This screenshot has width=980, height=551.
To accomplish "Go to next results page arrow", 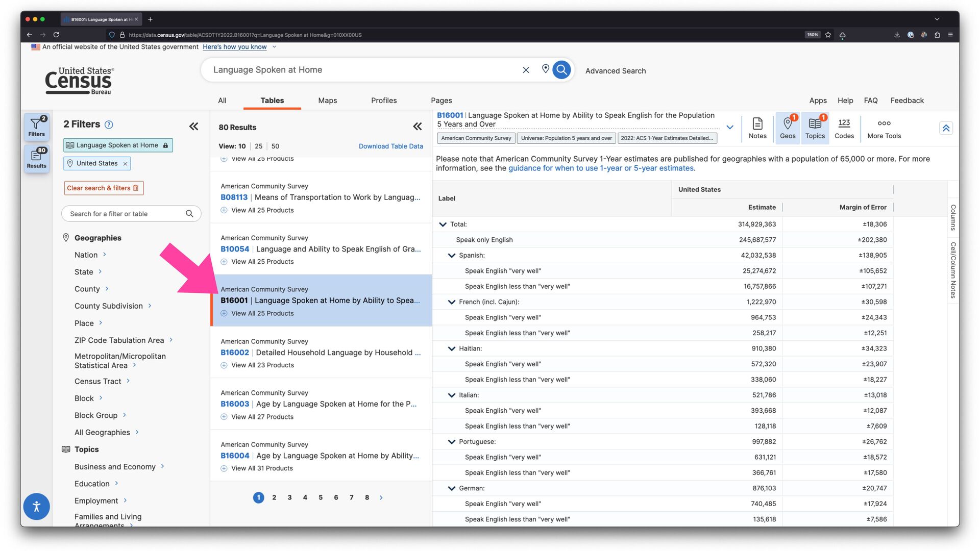I will click(381, 497).
